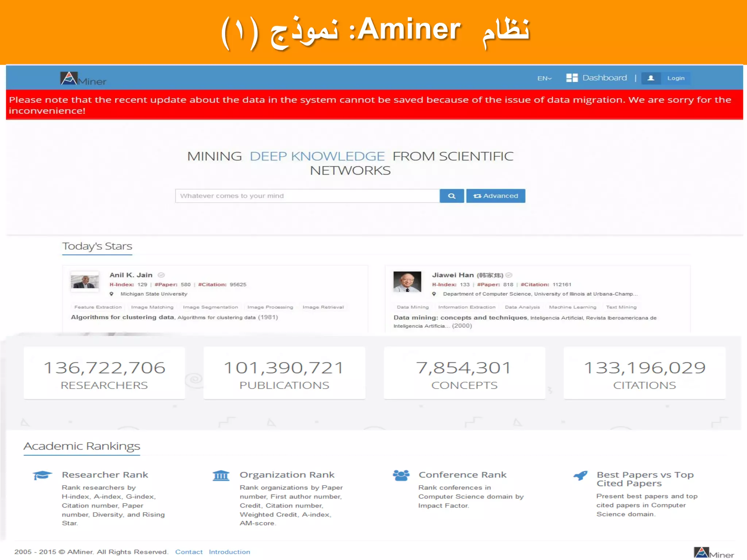Click the AMiner logo in footer
Viewport: 747px width, 560px height.
pos(714,553)
